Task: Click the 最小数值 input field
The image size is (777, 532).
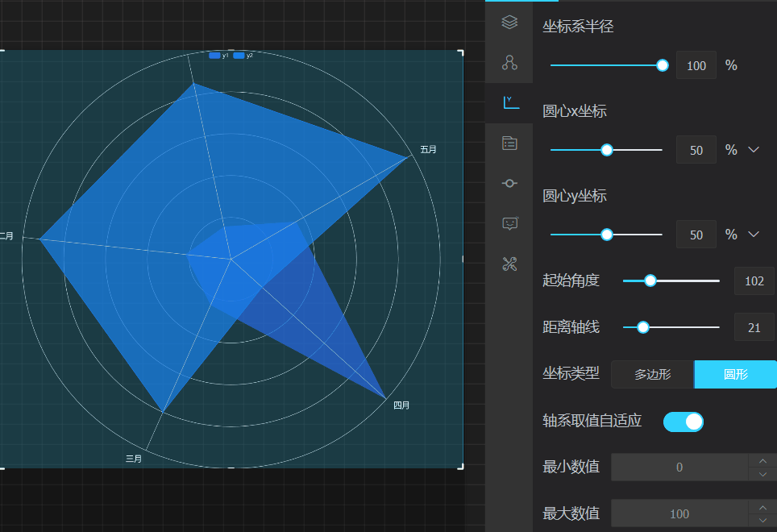Action: click(x=679, y=467)
